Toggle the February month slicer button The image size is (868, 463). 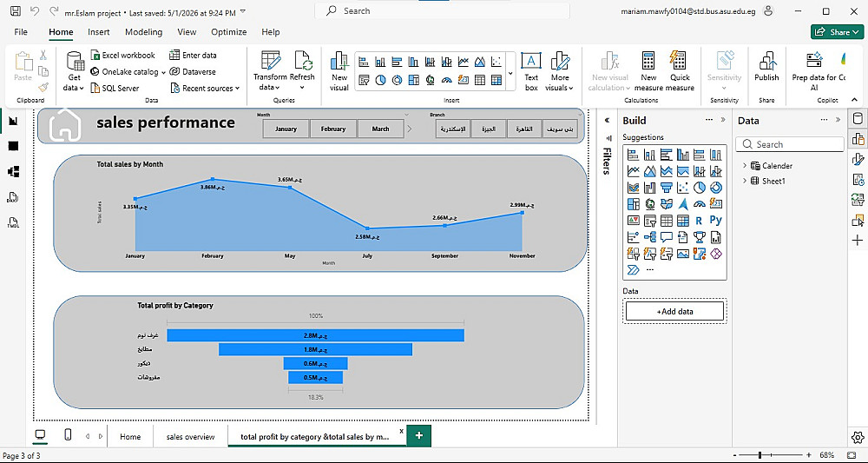click(332, 129)
